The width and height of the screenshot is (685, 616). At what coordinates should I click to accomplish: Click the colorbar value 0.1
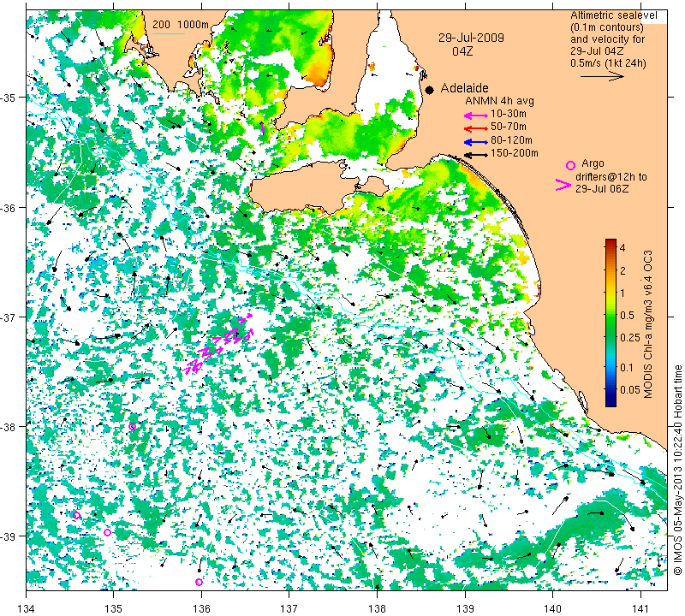[x=627, y=367]
